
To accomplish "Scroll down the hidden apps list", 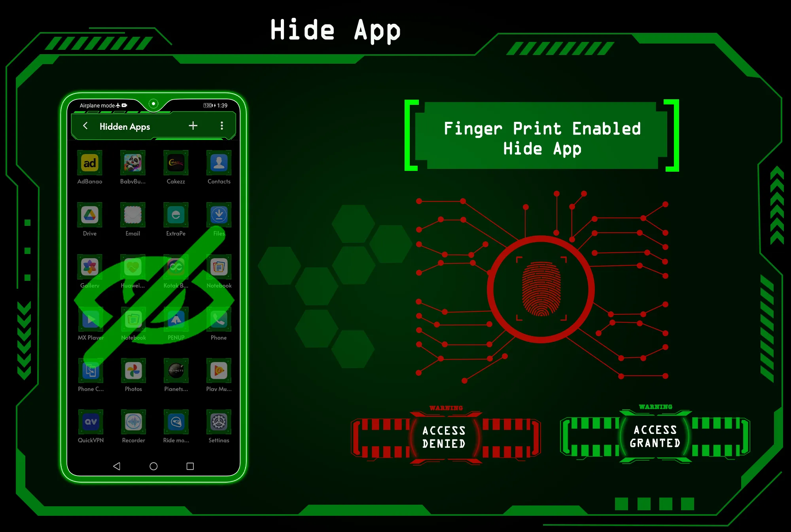I will (154, 297).
